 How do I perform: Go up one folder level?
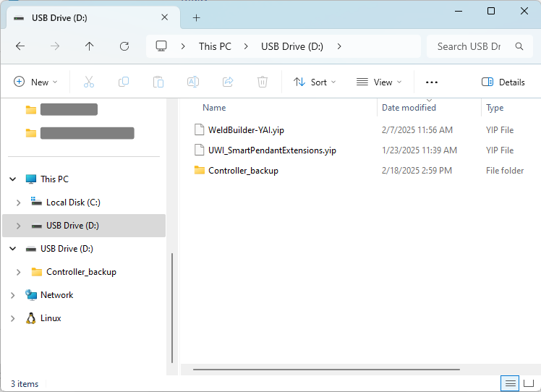90,46
